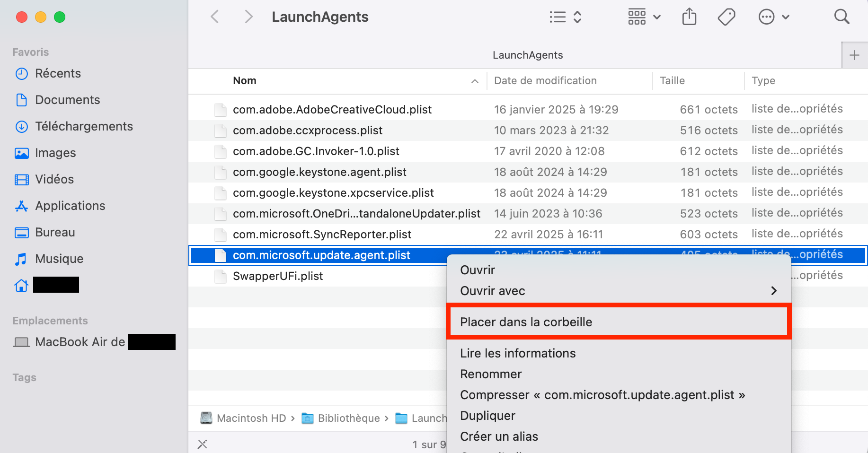This screenshot has width=868, height=453.
Task: Open Téléchargements from the sidebar
Action: pyautogui.click(x=84, y=126)
